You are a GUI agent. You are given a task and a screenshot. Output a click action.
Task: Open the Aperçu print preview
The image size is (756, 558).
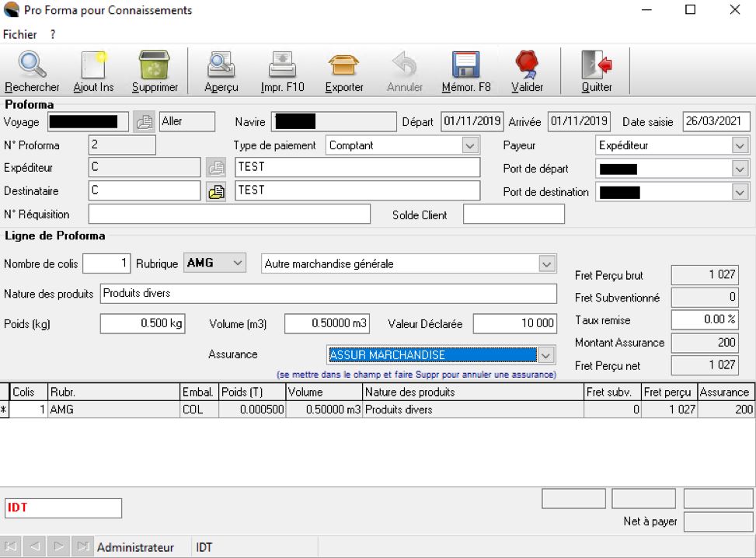click(x=221, y=65)
